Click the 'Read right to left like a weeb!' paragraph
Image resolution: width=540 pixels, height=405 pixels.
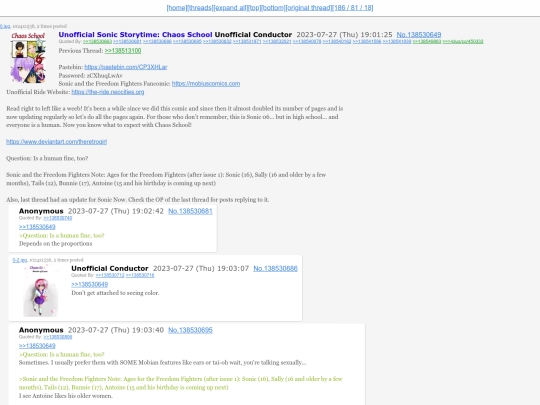tap(175, 117)
